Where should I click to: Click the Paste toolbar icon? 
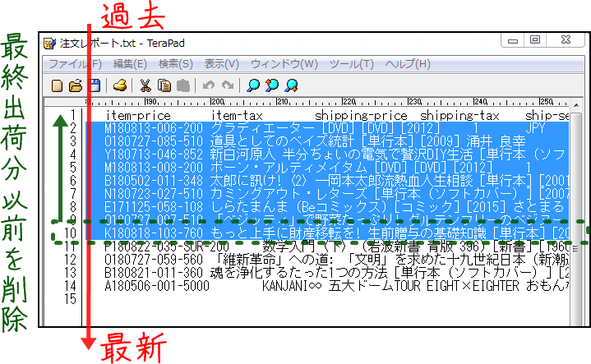coord(183,85)
